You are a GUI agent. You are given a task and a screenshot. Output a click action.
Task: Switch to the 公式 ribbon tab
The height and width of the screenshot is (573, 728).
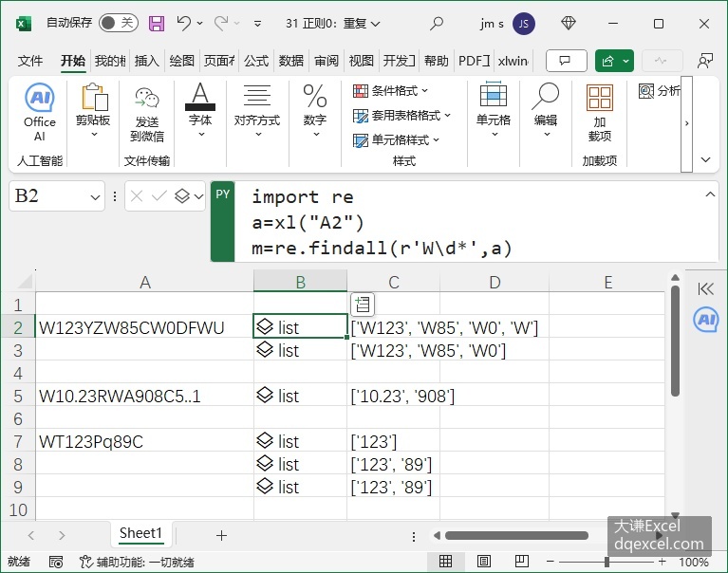coord(256,61)
